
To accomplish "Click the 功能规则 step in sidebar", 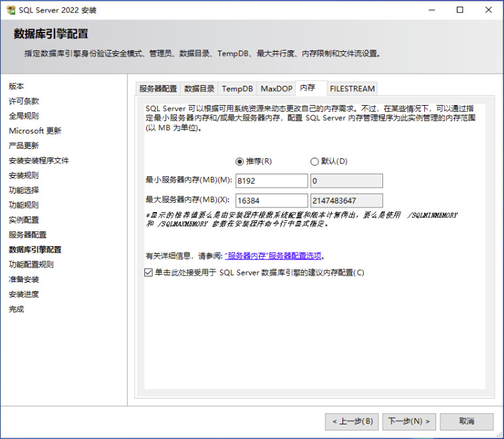I will pyautogui.click(x=24, y=205).
